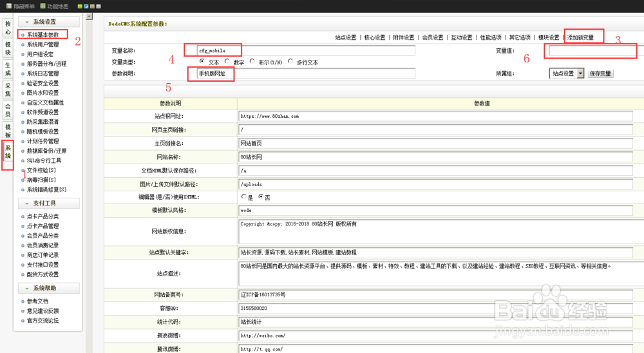Open 参考文档 in the sidebar
644x353 pixels.
pyautogui.click(x=37, y=301)
